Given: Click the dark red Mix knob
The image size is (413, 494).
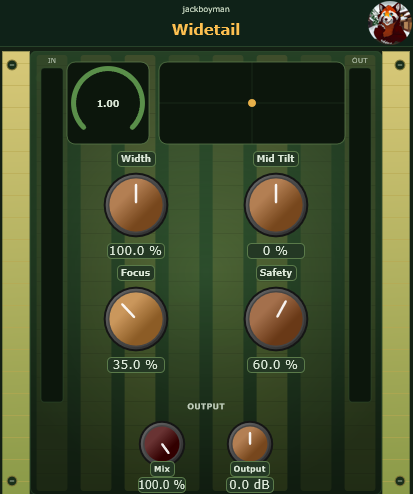Looking at the screenshot, I should coord(162,444).
